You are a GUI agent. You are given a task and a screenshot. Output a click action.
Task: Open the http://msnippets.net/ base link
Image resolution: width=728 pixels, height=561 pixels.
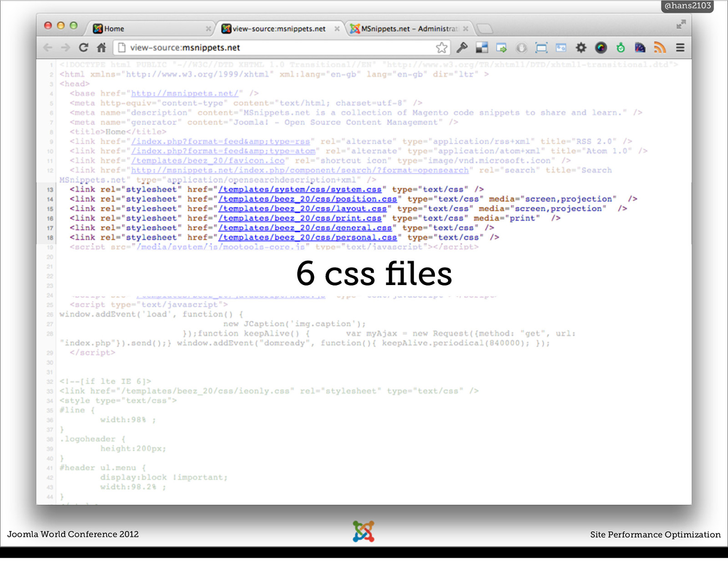(185, 93)
